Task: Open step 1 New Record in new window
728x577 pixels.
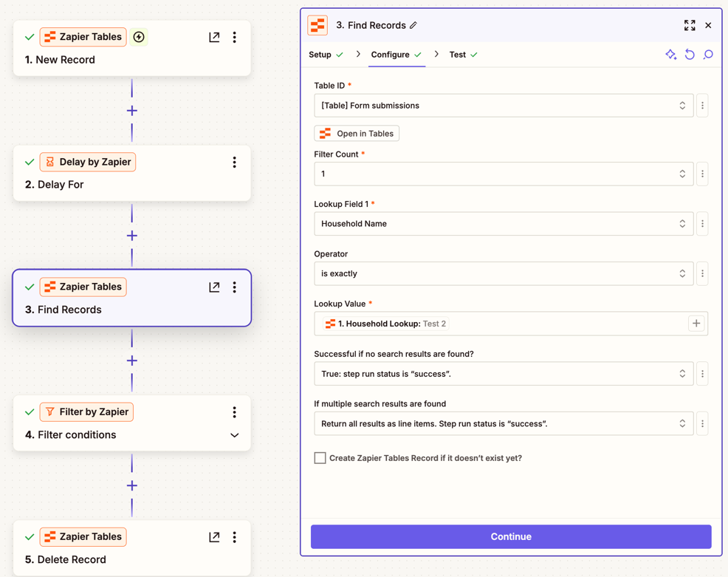Action: (214, 37)
